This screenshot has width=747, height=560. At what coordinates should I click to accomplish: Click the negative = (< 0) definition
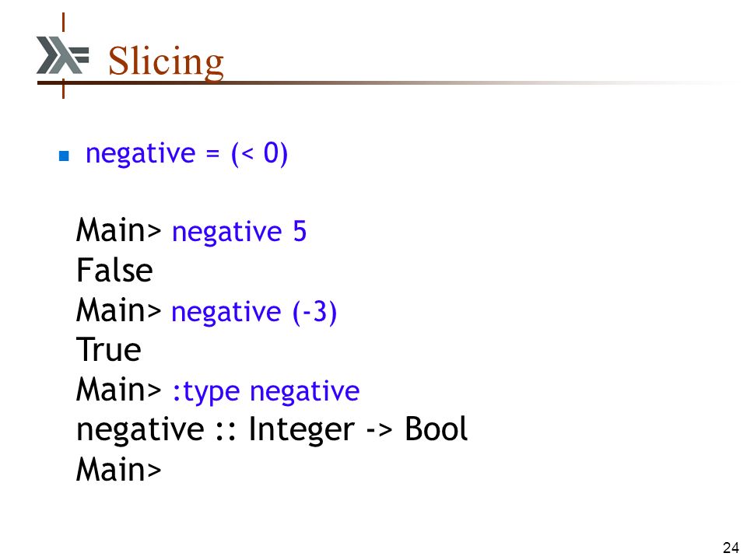click(187, 154)
